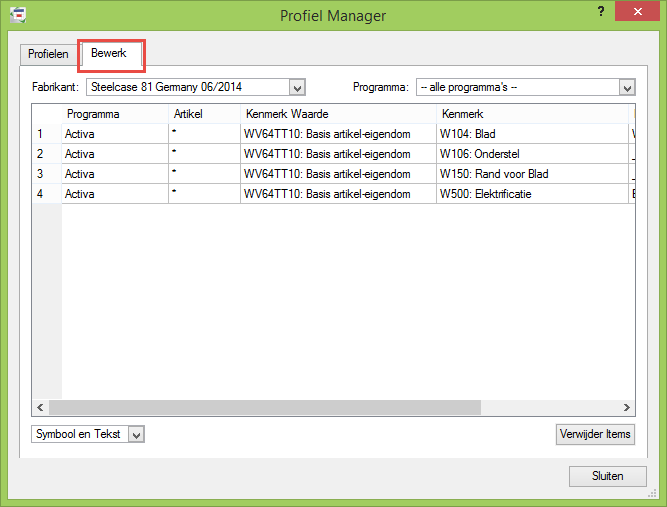667x507 pixels.
Task: Expand the Programma filter dropdown
Action: coord(627,87)
